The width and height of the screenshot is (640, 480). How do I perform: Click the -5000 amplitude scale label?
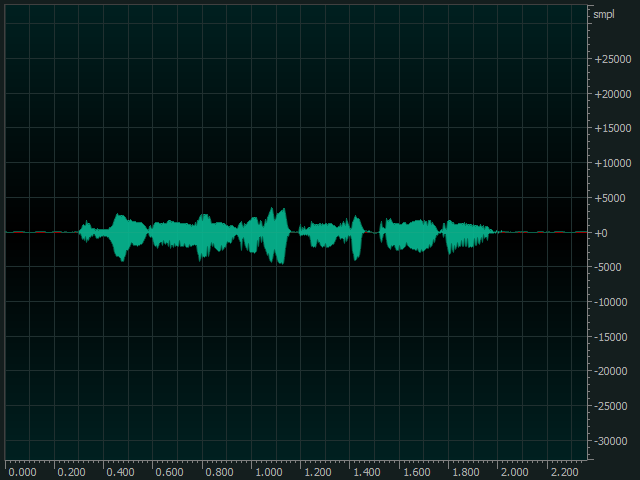tap(608, 267)
